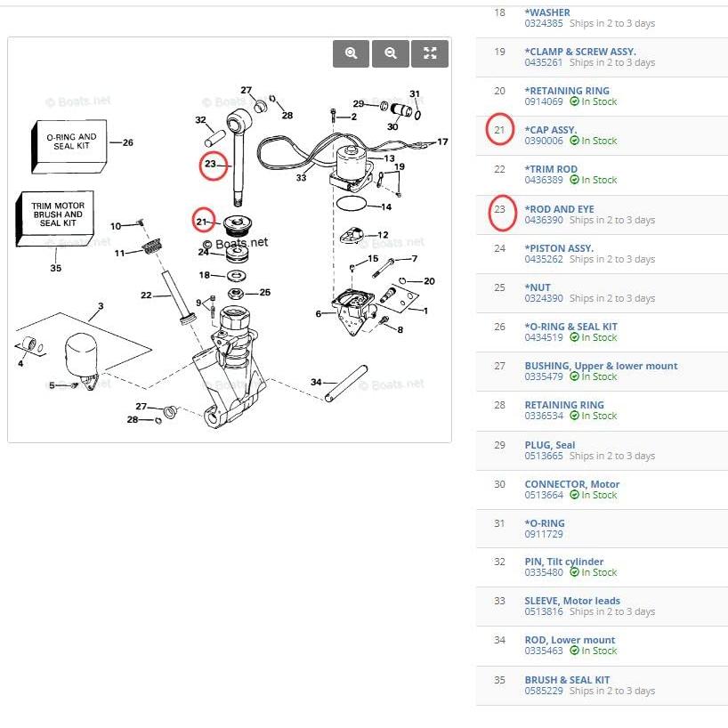728x728 pixels.
Task: Click circled callout 23 in the diagram
Action: [x=213, y=166]
